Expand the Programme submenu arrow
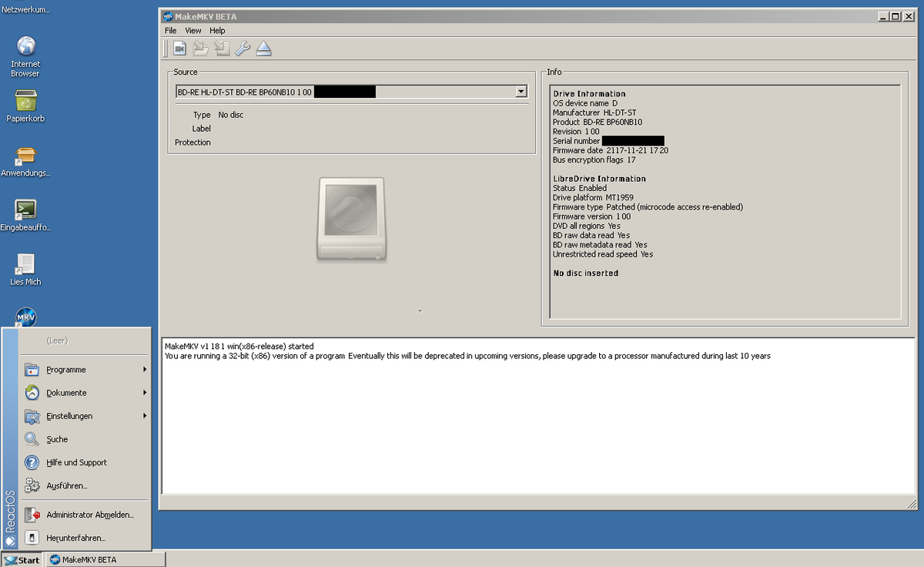Image resolution: width=924 pixels, height=567 pixels. click(145, 370)
